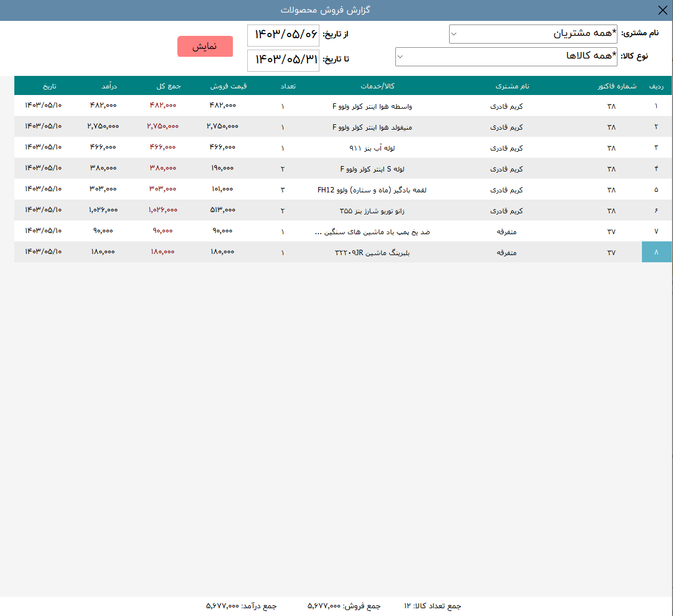Click customer کریم قادری in row ۱
The width and height of the screenshot is (673, 616).
point(506,106)
